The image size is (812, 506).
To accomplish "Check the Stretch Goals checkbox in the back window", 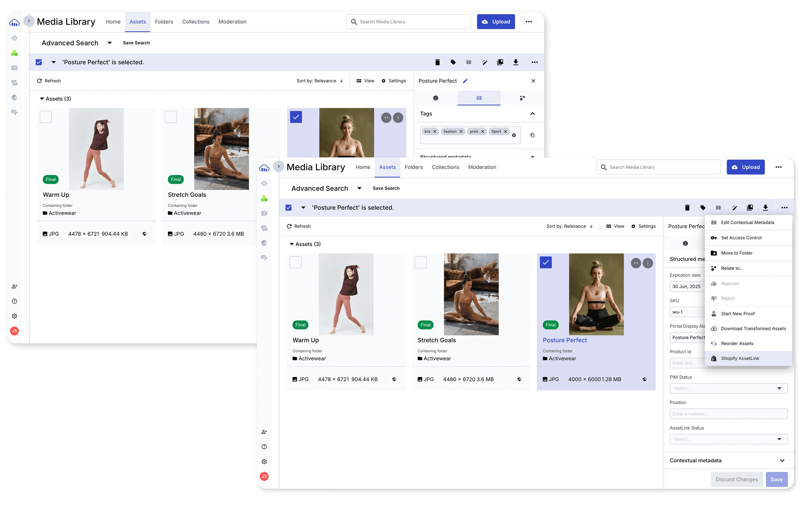I will (x=171, y=117).
